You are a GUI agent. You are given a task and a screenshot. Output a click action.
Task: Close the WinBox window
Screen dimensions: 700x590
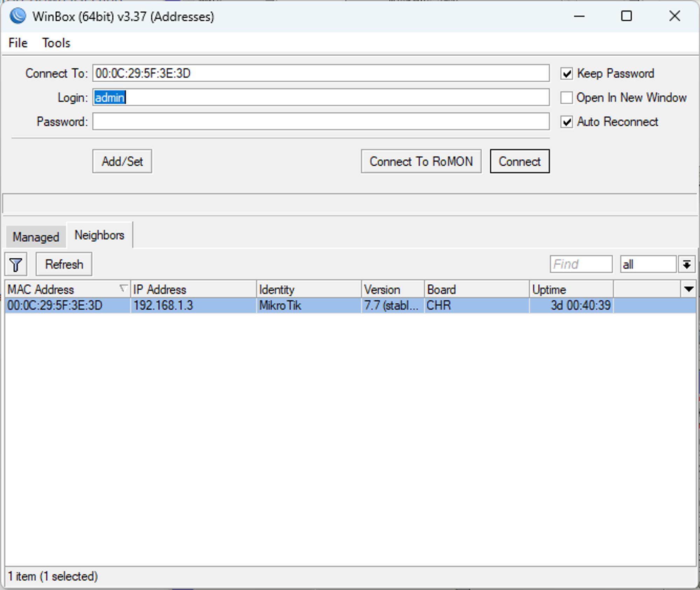coord(674,16)
